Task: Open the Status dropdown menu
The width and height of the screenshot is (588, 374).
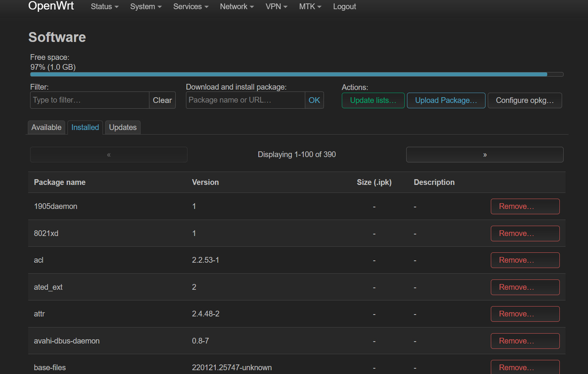Action: [x=104, y=6]
